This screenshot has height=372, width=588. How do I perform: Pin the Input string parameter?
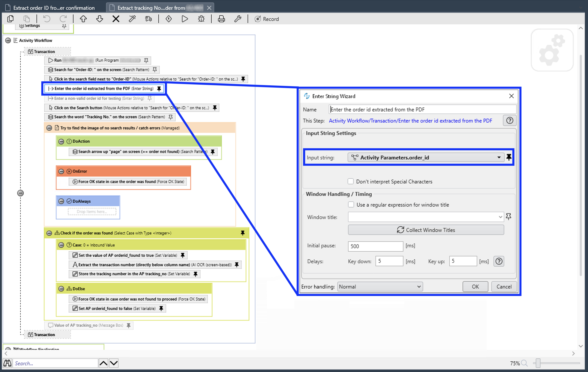pos(509,157)
